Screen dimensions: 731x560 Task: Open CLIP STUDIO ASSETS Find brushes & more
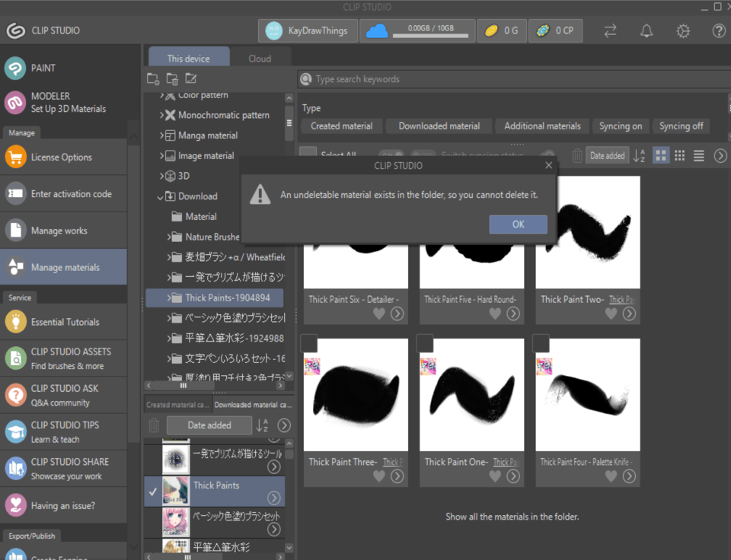click(63, 358)
